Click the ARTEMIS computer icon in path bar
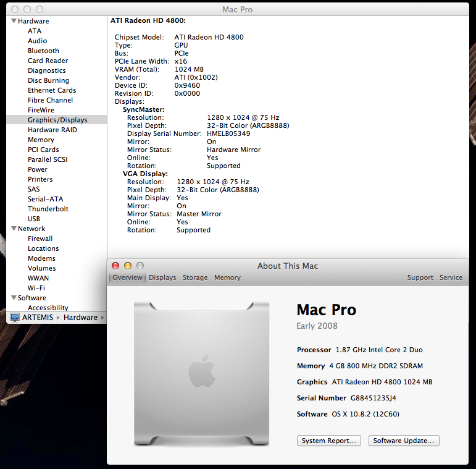This screenshot has width=476, height=469. coord(15,318)
